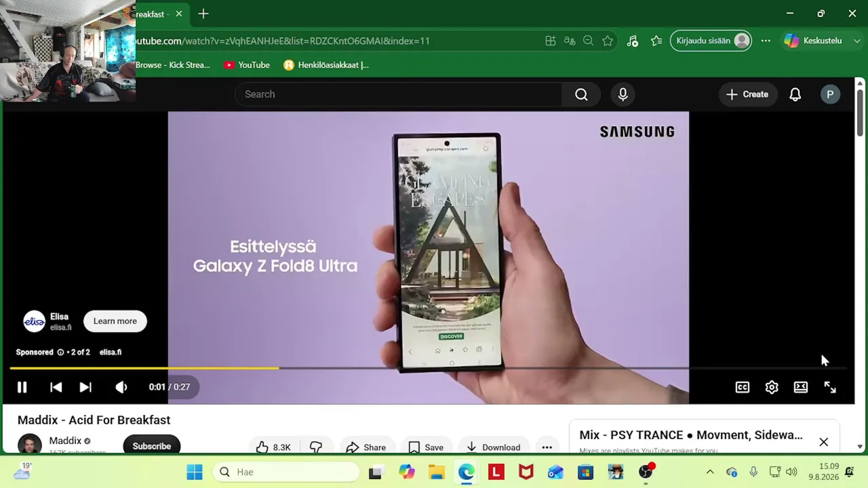868x488 pixels.
Task: Close the current browser tab
Action: (179, 14)
